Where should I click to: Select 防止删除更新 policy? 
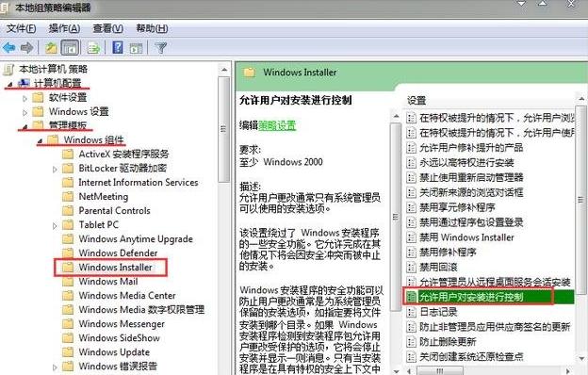(448, 342)
